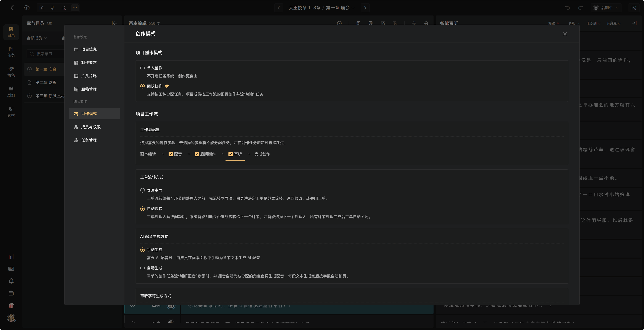
Task: Click the Tr text format icon
Action: tap(395, 23)
